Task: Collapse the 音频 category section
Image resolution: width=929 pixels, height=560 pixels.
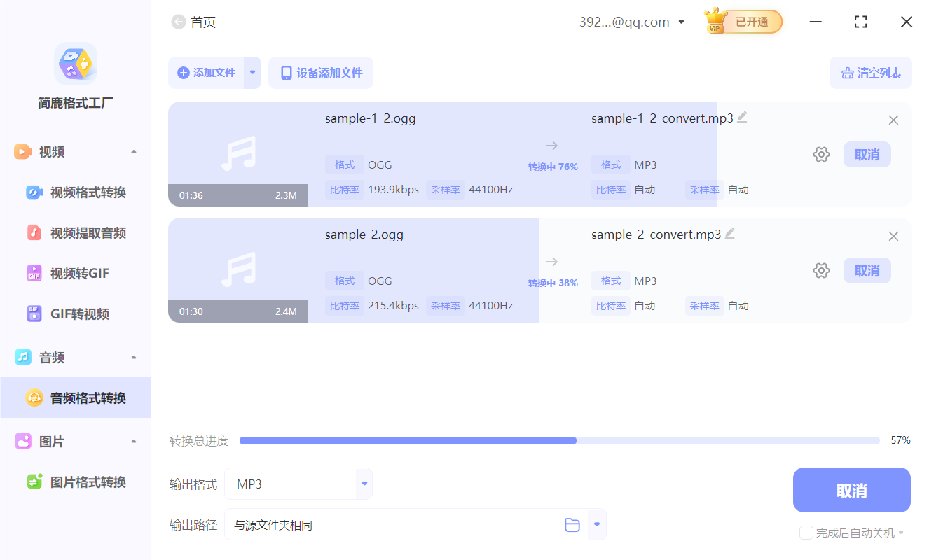Action: pyautogui.click(x=133, y=357)
